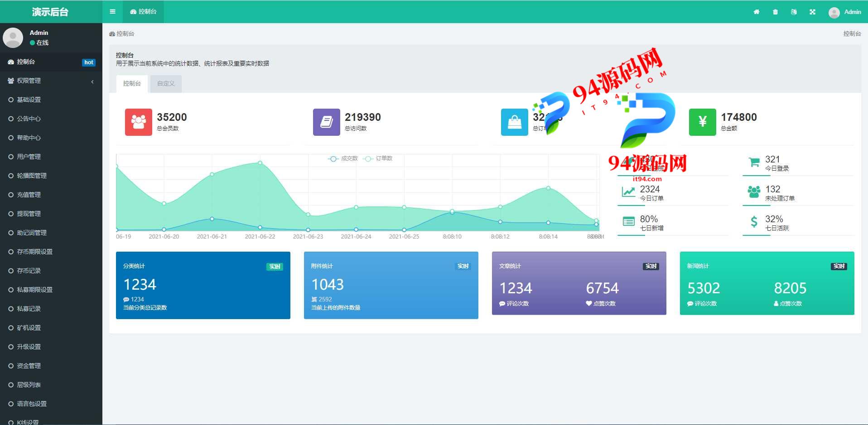The image size is (868, 425).
Task: Click the 219390 总访问数 value
Action: (363, 117)
